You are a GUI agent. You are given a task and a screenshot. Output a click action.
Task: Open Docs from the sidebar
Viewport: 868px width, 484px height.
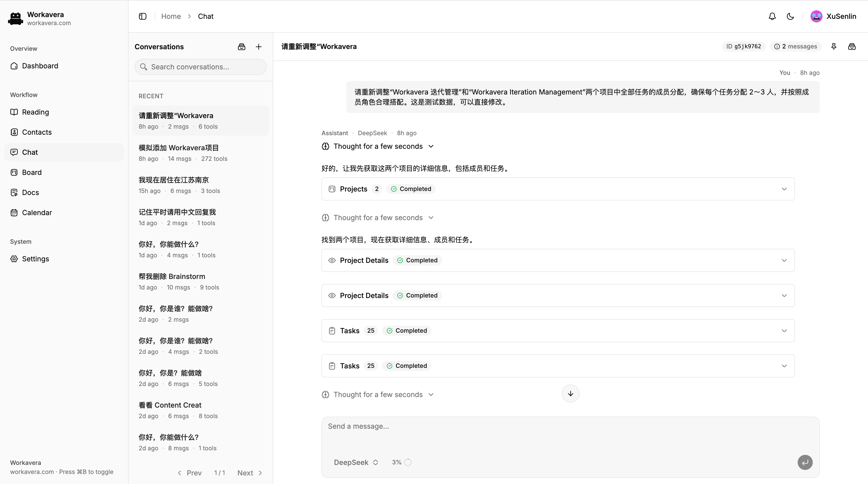tap(64, 192)
